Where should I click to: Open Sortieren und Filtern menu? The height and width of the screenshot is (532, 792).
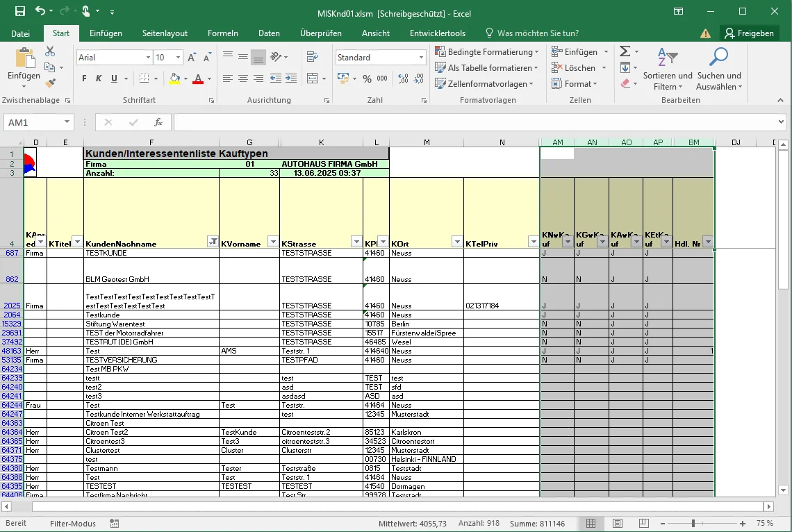[x=668, y=69]
